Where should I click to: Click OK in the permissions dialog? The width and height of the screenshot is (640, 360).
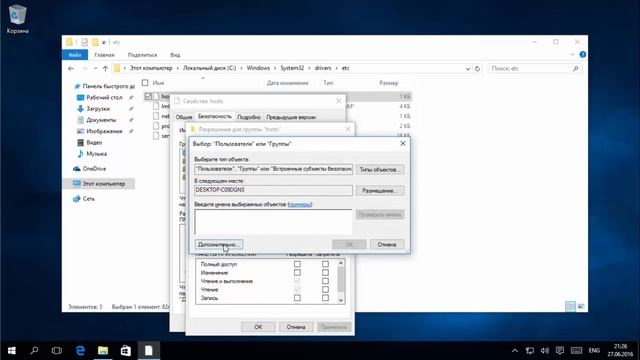point(258,327)
